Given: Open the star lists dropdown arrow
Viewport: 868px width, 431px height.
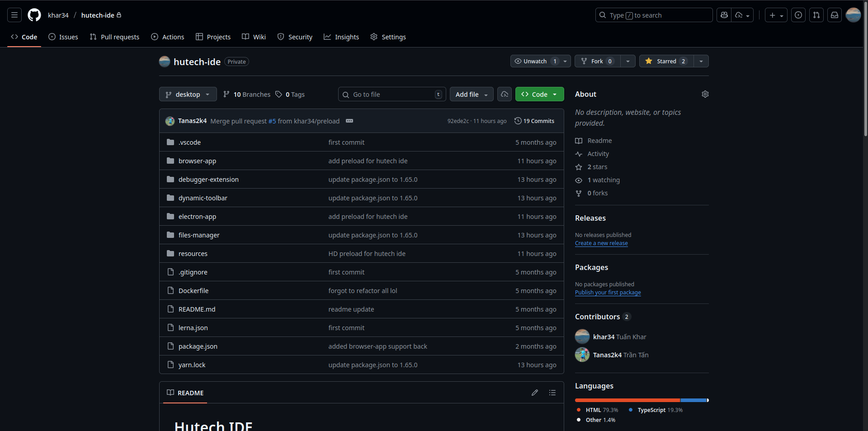Looking at the screenshot, I should click(x=701, y=61).
